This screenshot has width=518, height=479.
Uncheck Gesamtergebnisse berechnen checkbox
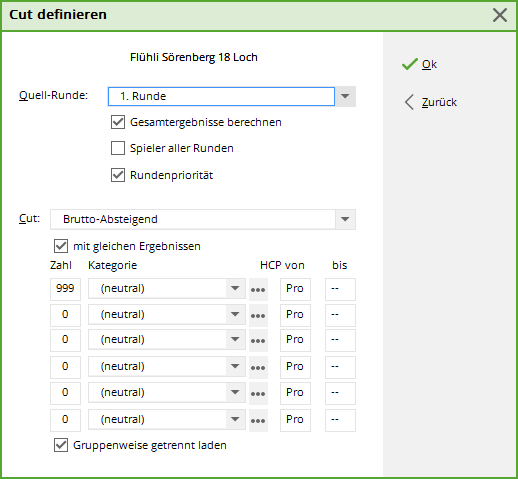(118, 122)
